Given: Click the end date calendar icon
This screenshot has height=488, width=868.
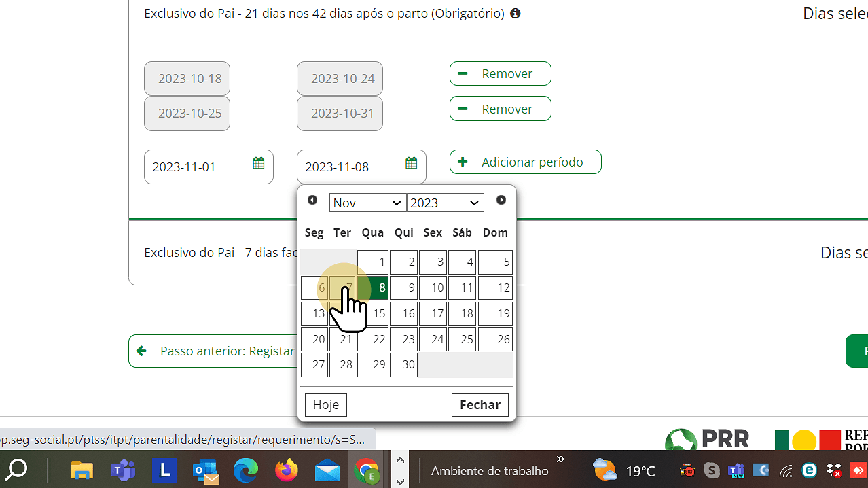Looking at the screenshot, I should click(x=411, y=163).
